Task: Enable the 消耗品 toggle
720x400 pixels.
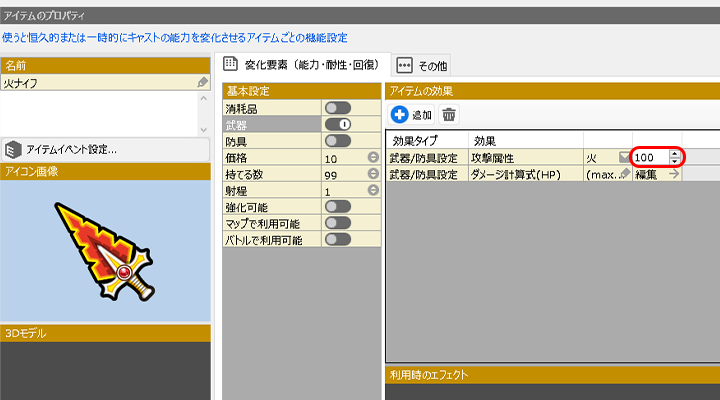Action: coord(337,108)
